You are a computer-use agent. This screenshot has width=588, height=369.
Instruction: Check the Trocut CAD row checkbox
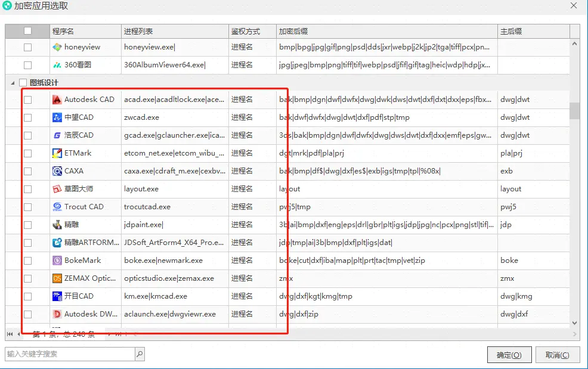28,207
